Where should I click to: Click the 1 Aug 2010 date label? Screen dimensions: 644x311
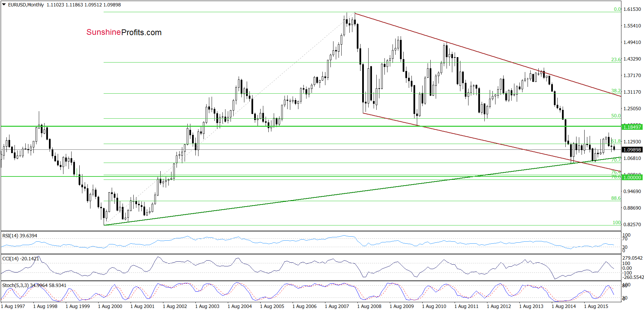pos(434,306)
